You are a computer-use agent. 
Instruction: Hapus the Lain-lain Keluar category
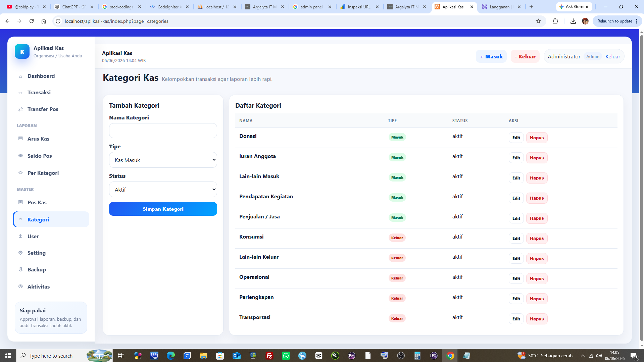(537, 259)
